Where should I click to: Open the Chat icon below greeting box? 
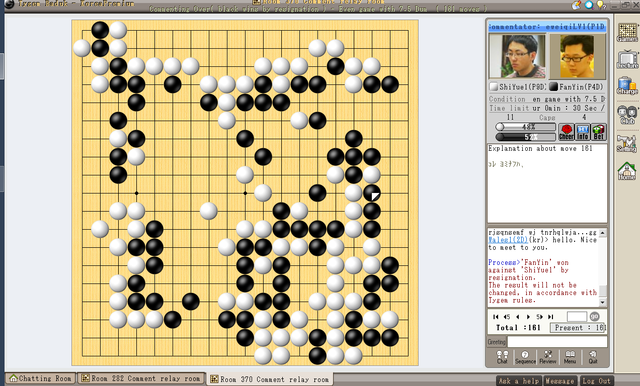click(502, 357)
